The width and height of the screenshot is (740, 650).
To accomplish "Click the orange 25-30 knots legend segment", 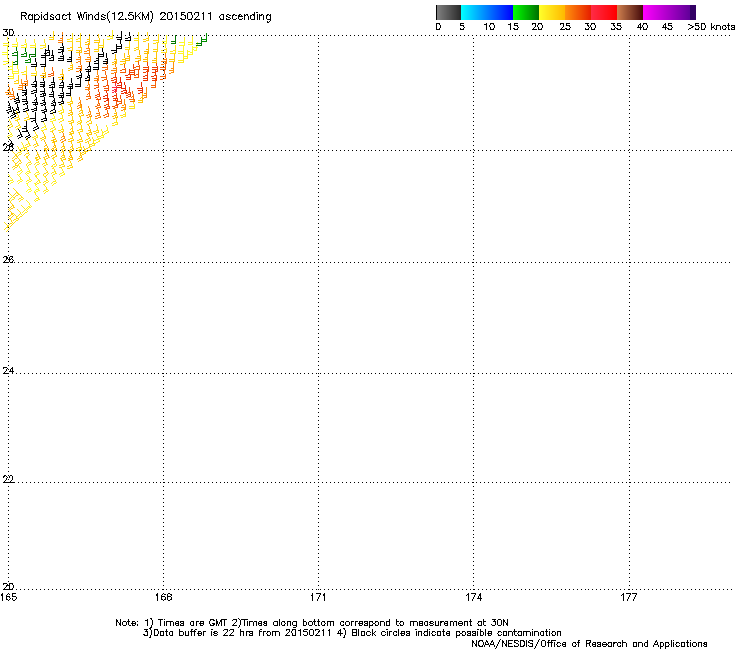I will pyautogui.click(x=578, y=12).
